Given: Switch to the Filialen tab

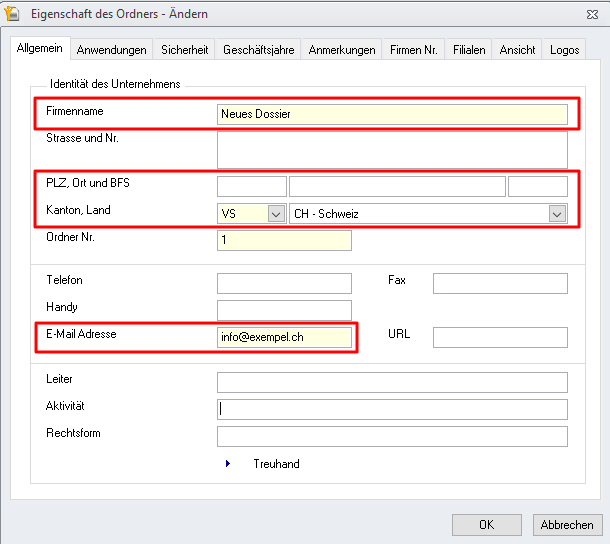Looking at the screenshot, I should pyautogui.click(x=469, y=50).
